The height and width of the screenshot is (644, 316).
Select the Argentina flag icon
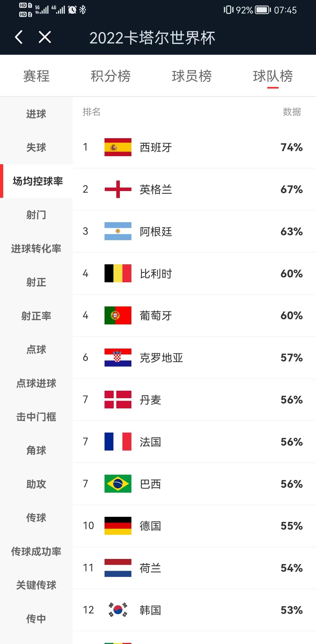118,231
